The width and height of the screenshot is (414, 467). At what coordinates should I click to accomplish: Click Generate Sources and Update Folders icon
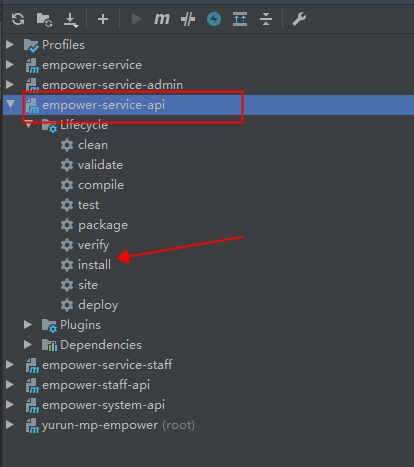(x=44, y=19)
